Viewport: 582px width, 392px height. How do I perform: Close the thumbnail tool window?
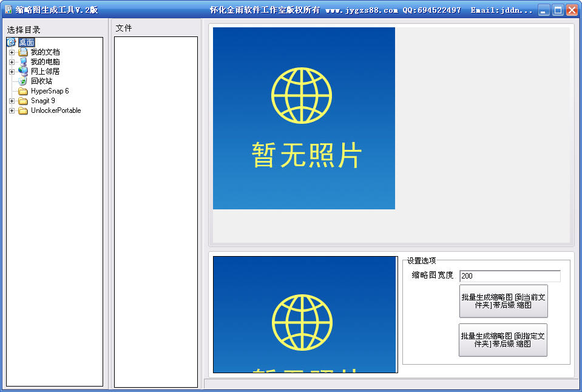tap(572, 10)
